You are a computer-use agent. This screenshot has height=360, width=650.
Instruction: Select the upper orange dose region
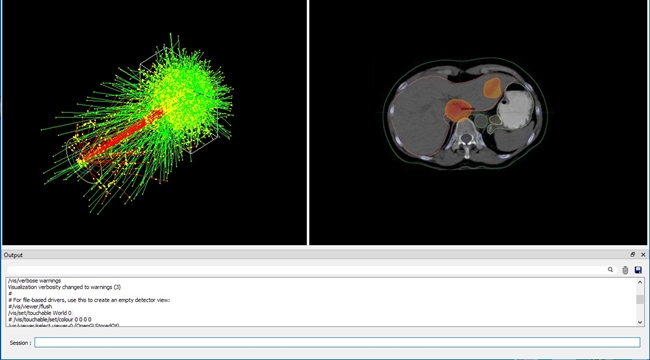[x=492, y=88]
